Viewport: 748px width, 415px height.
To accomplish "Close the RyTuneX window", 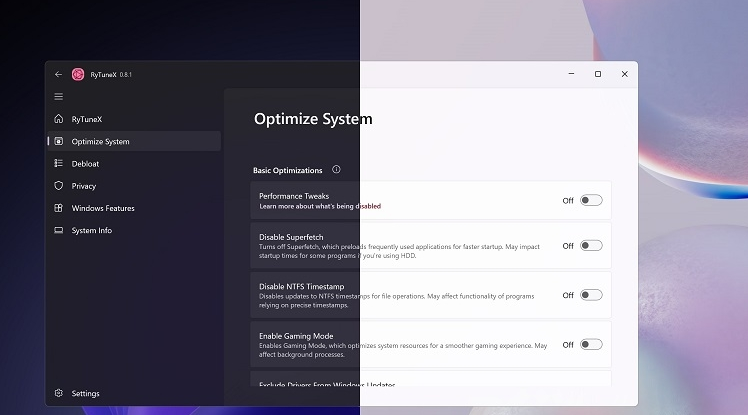I will click(x=624, y=74).
